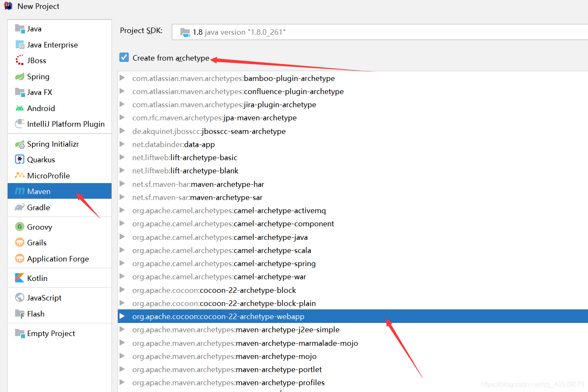Image resolution: width=588 pixels, height=392 pixels.
Task: Click the Java FX folder icon
Action: (20, 92)
